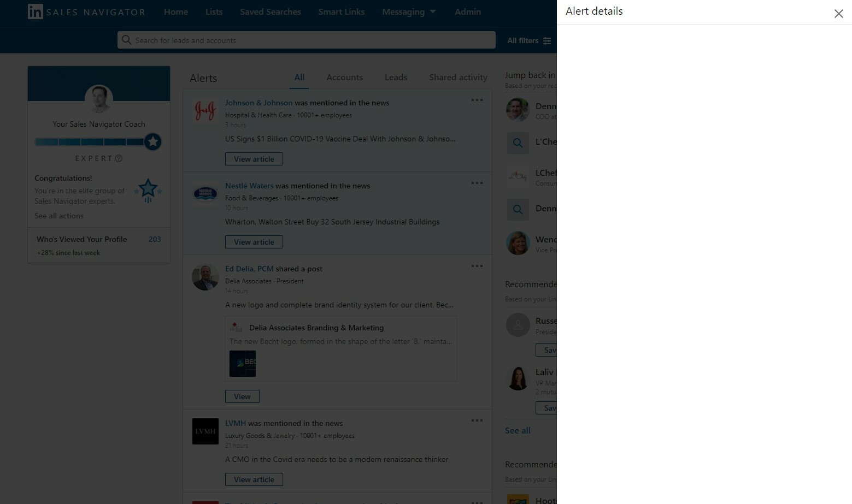Click the Wend profile photo in Jump back in
The image size is (852, 504).
(x=518, y=243)
